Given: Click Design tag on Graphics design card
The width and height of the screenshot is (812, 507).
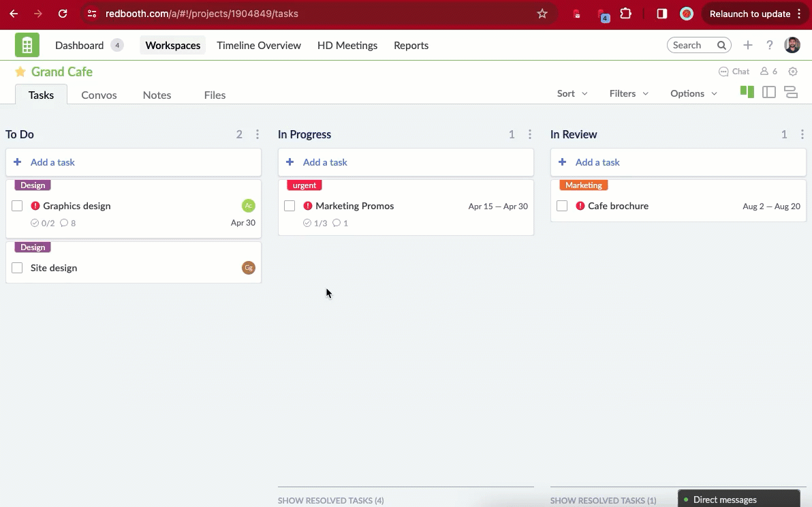Looking at the screenshot, I should [x=33, y=185].
